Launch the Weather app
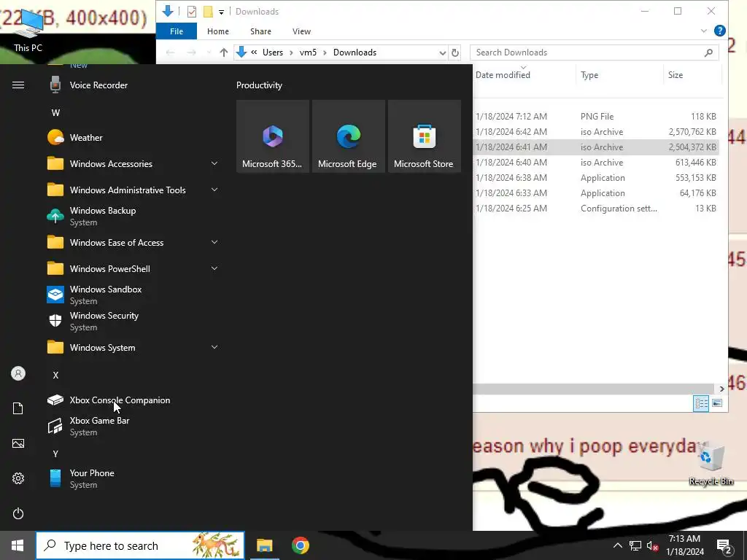Screen dimensions: 747x560 pos(133,138)
